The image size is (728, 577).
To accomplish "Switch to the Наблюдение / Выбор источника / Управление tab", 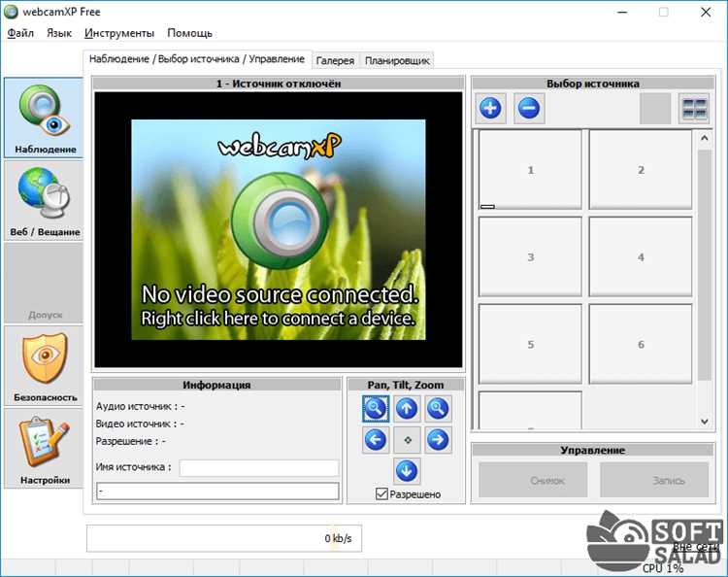I will [197, 59].
